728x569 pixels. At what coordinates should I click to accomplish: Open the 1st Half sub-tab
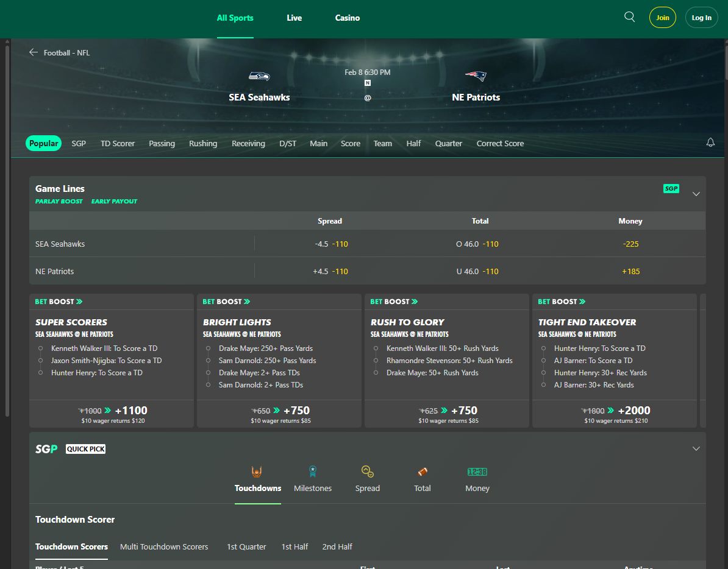click(x=295, y=546)
